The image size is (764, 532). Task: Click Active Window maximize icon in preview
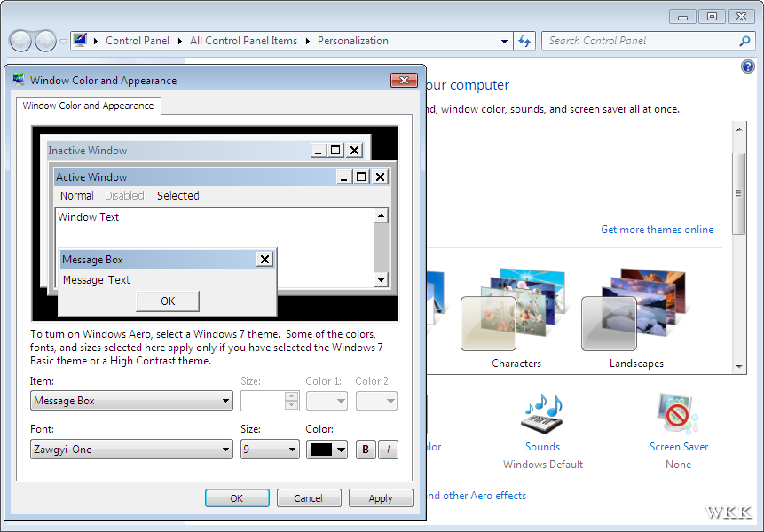361,176
